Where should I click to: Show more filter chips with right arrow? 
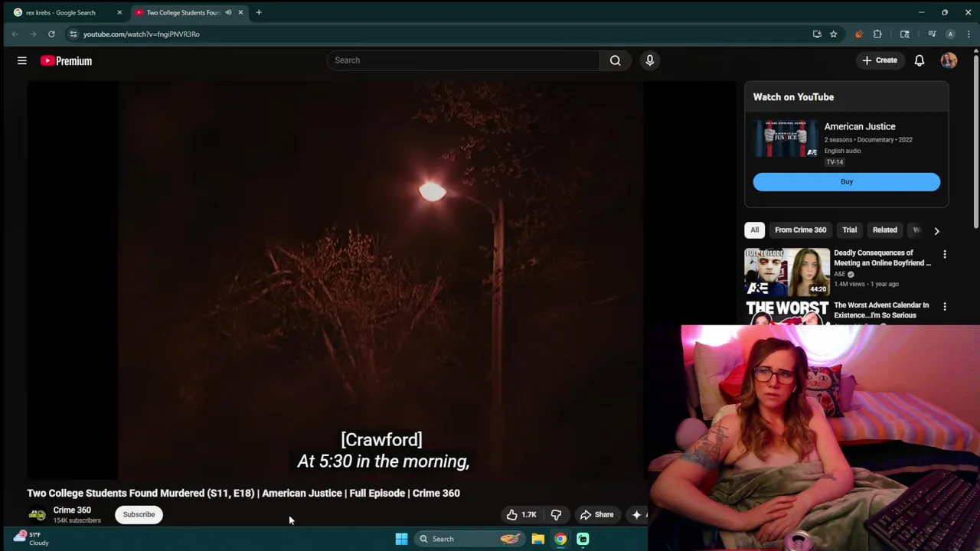pos(936,230)
